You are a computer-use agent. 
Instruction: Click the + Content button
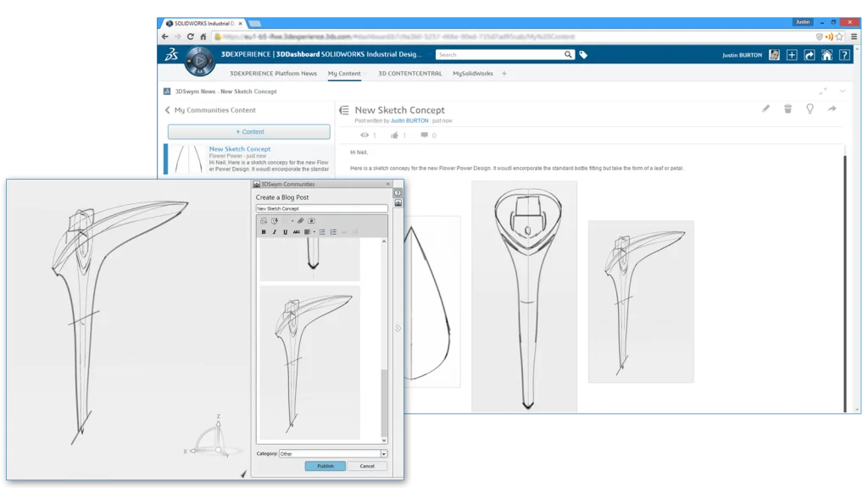pos(248,132)
